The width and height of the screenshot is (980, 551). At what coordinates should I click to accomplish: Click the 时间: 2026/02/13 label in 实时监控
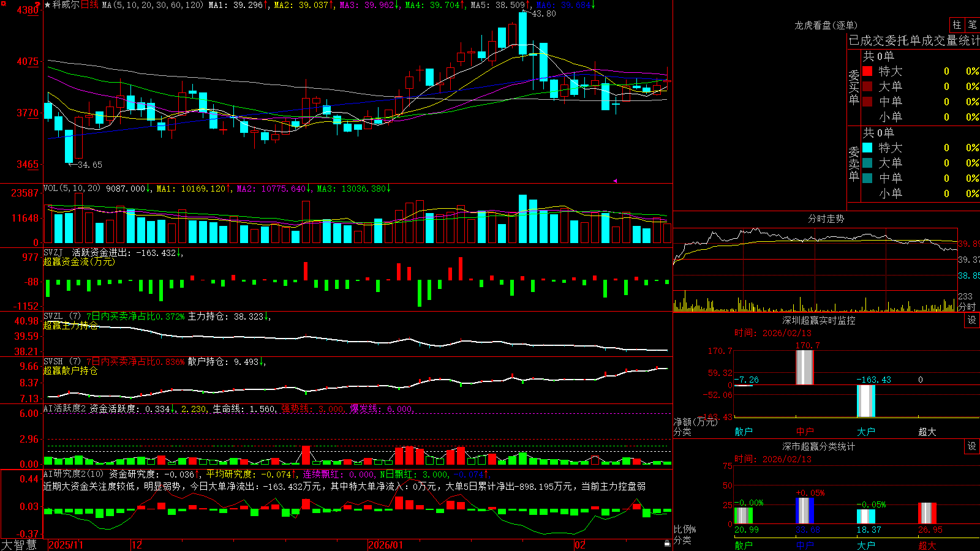click(x=772, y=333)
